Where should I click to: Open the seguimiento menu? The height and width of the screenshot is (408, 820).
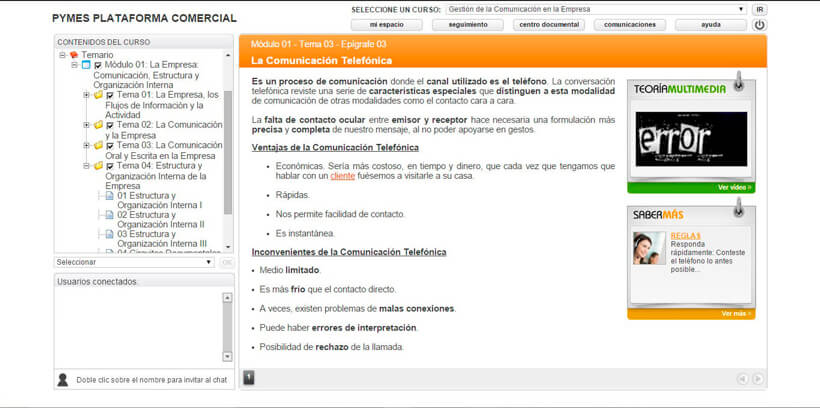(x=468, y=25)
